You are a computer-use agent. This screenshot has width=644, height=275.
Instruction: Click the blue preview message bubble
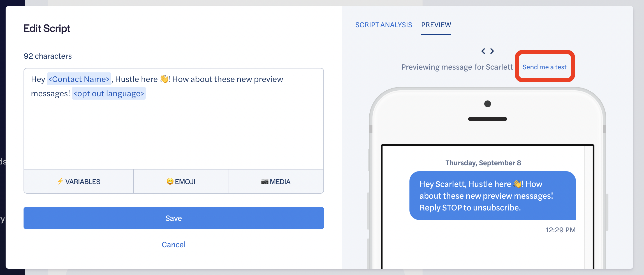click(492, 196)
